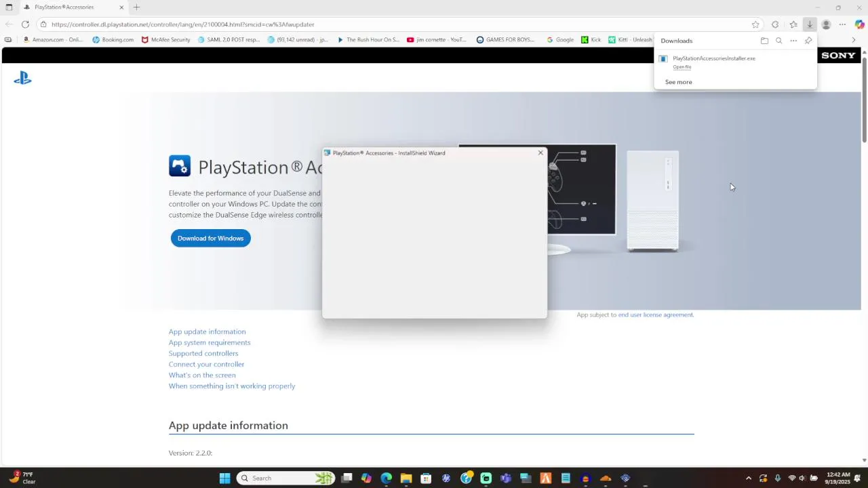Click the Download for Windows button

pyautogui.click(x=211, y=239)
